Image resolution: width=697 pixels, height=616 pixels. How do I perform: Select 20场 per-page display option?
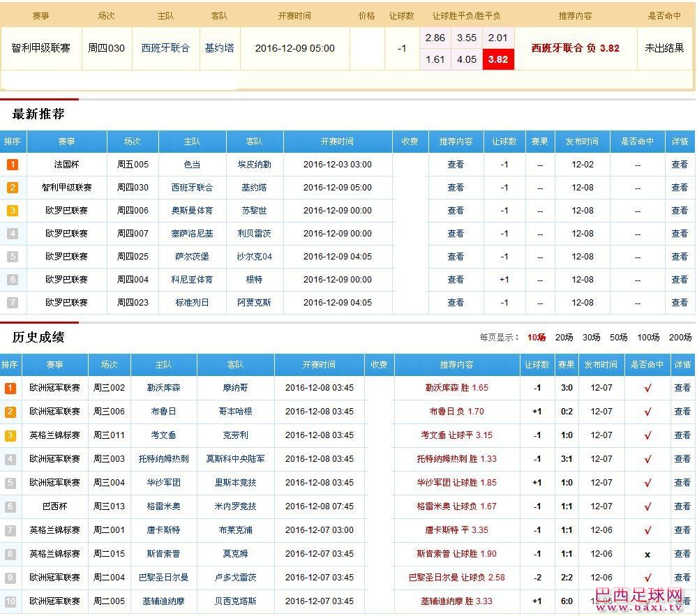point(564,337)
